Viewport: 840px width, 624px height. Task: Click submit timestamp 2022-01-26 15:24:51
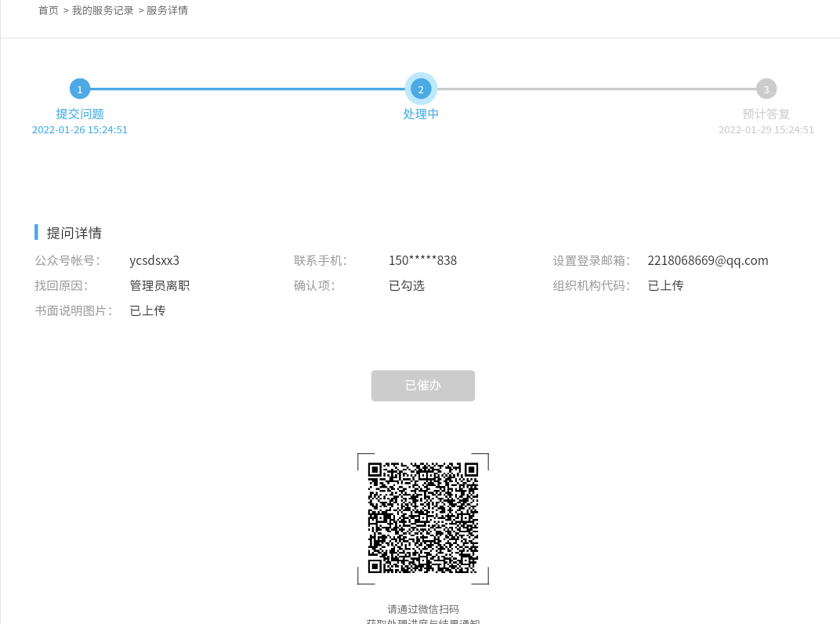click(x=80, y=129)
